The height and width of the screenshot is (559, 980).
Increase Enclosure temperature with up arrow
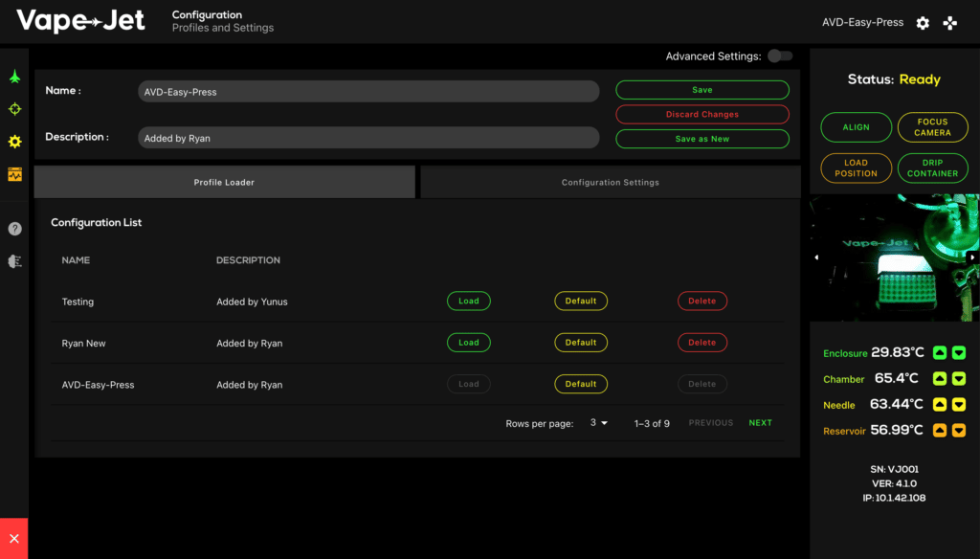pos(940,352)
